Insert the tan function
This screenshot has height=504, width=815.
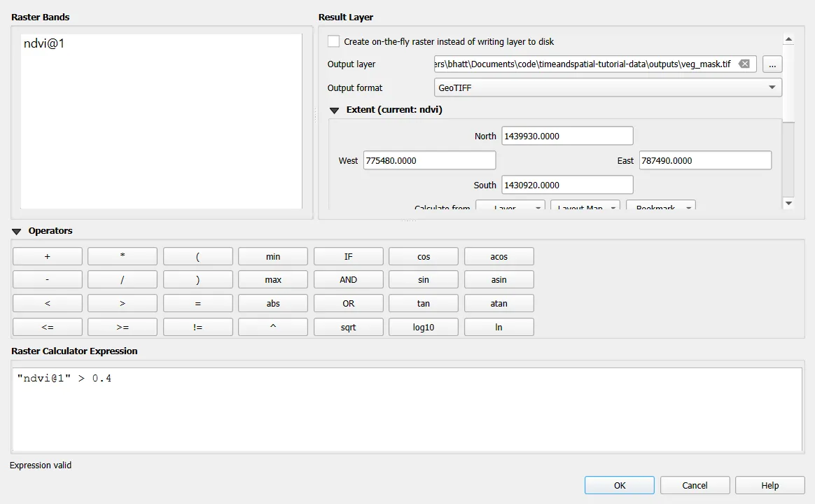click(424, 303)
